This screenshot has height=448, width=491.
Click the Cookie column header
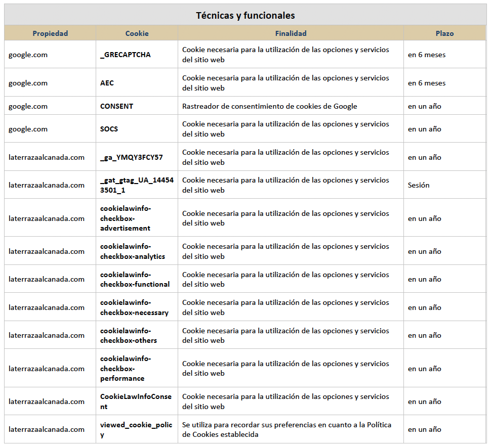137,33
